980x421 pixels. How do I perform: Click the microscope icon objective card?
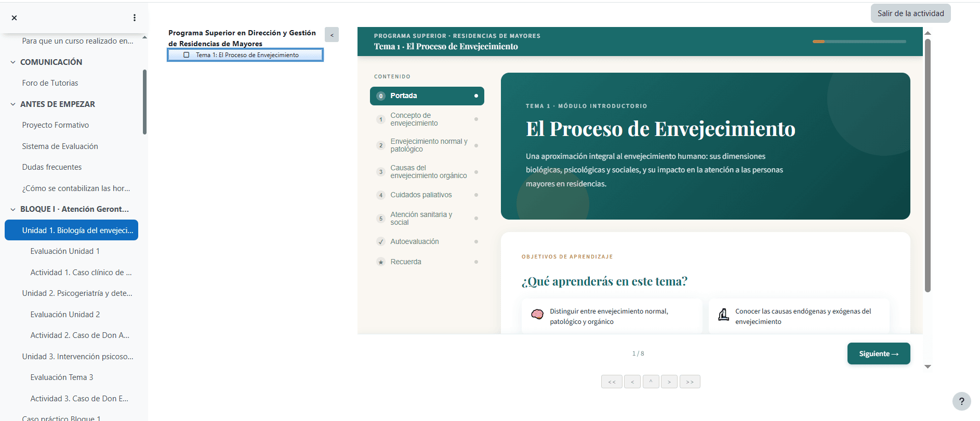click(799, 316)
